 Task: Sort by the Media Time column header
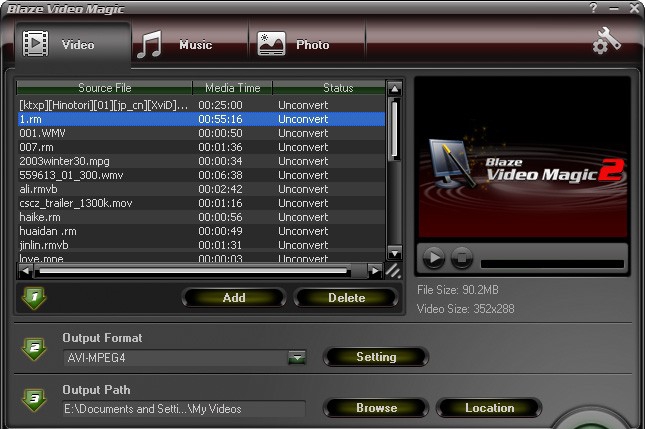coord(232,88)
